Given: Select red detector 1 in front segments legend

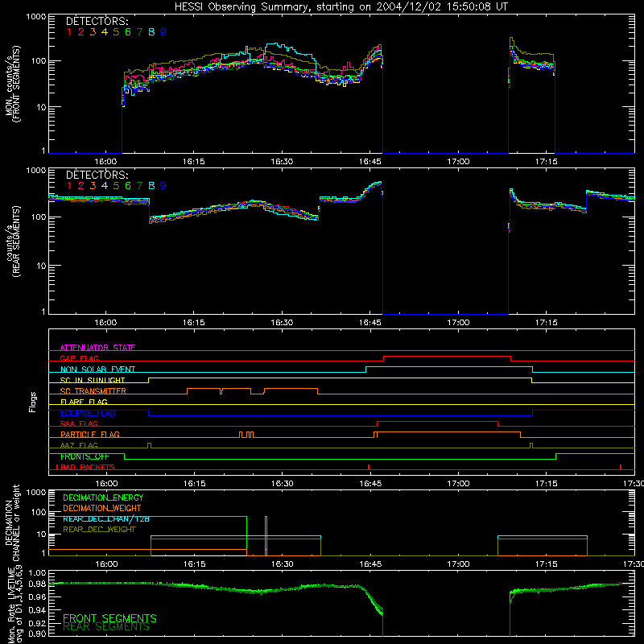Looking at the screenshot, I should 69,32.
